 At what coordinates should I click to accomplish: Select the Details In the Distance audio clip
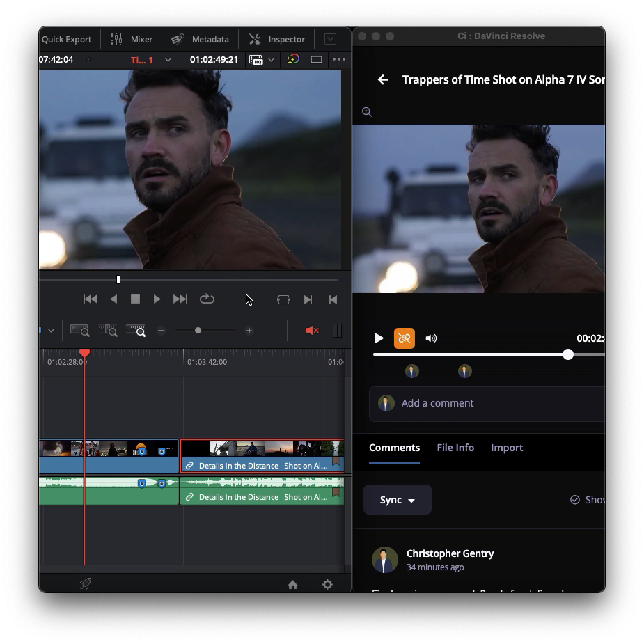(262, 490)
